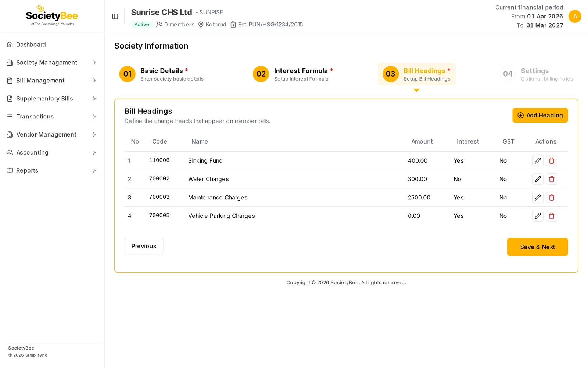The height and width of the screenshot is (368, 588).
Task: Go to step 04 Settings
Action: click(537, 74)
